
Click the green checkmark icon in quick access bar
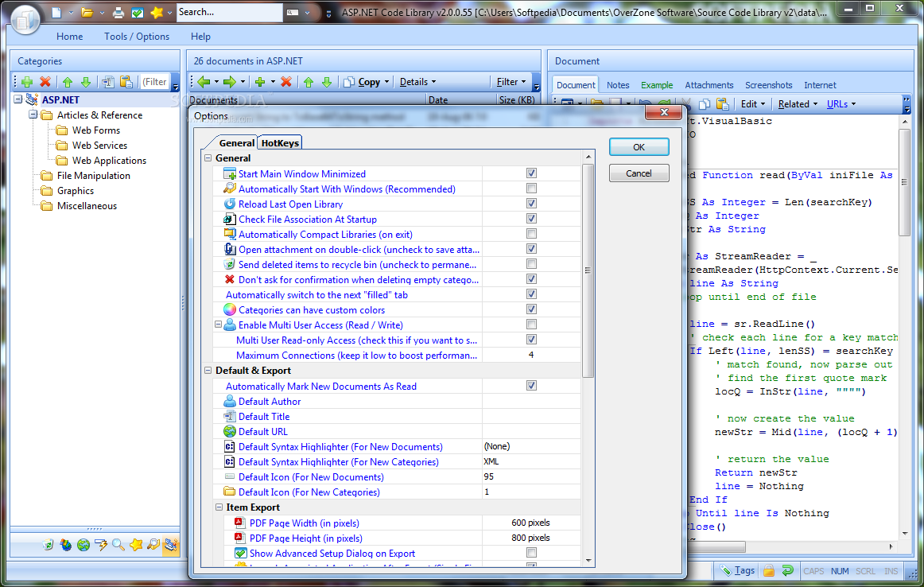(x=138, y=12)
